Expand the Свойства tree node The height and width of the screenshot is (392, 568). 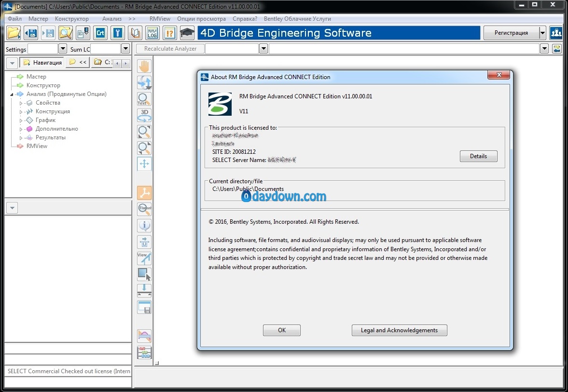(x=21, y=103)
